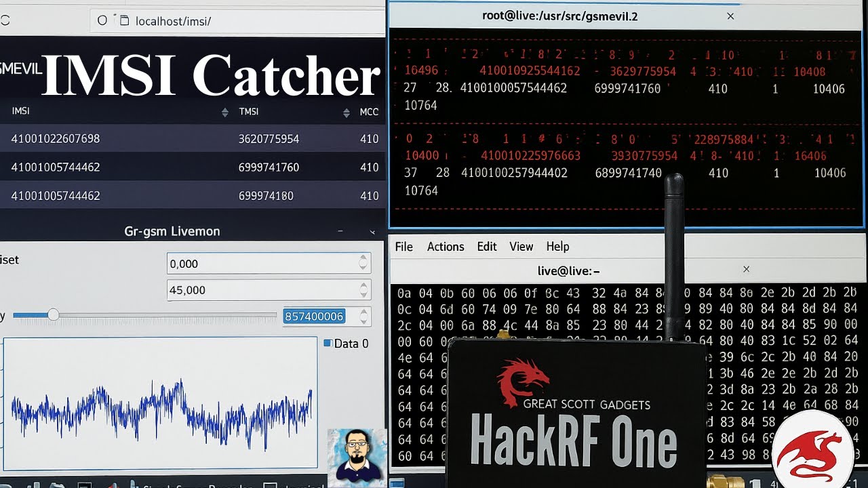Focus the localhost/imsi/ address bar
The width and height of the screenshot is (868, 488).
pyautogui.click(x=237, y=21)
